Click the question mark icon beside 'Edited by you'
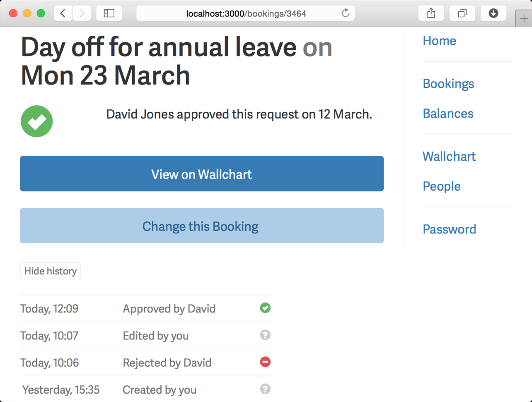The height and width of the screenshot is (402, 532). [x=265, y=335]
